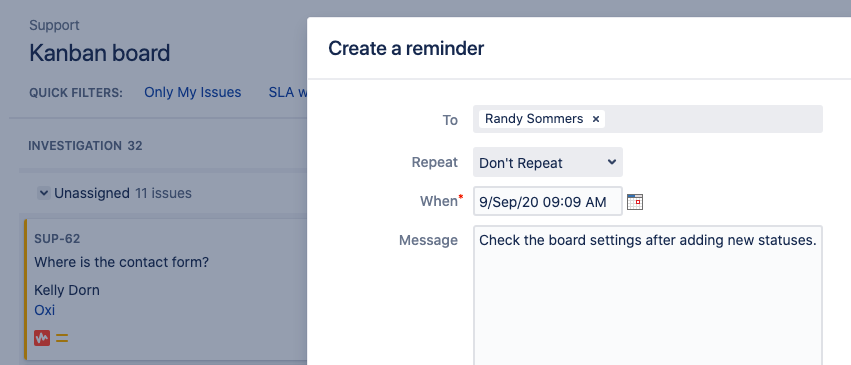Open the Oxi link on the card
Image resolution: width=851 pixels, height=365 pixels.
(x=45, y=310)
